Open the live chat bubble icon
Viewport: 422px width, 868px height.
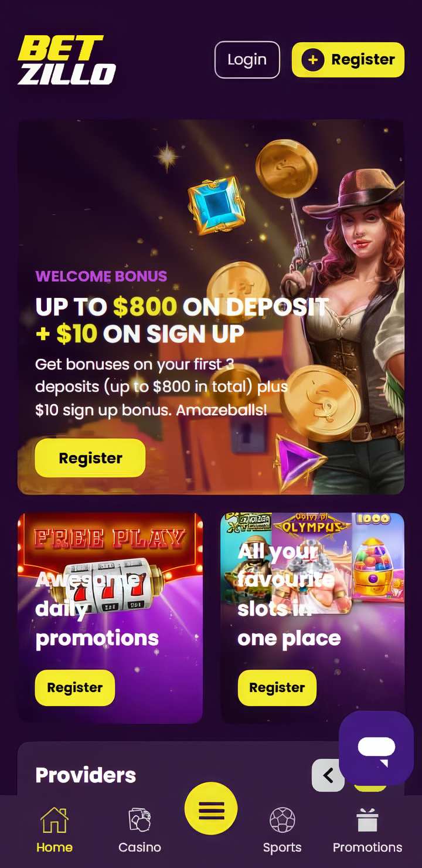coord(376,748)
